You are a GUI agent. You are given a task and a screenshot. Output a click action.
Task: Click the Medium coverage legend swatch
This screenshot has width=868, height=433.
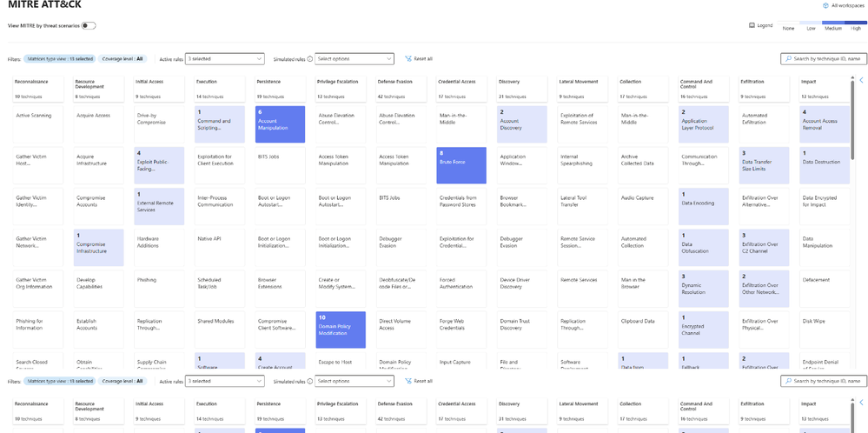click(x=833, y=23)
